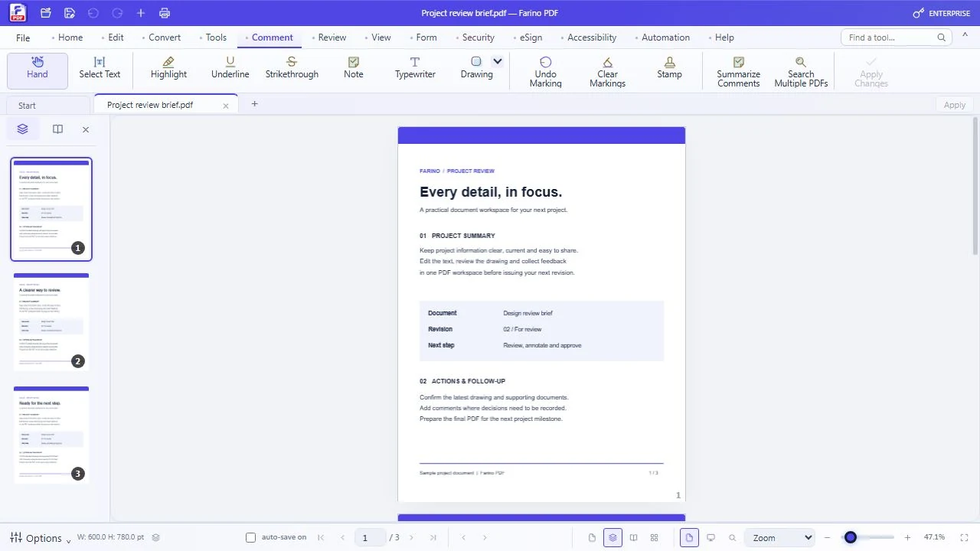The width and height of the screenshot is (980, 551).
Task: Create new document with title bar plus icon
Action: pyautogui.click(x=140, y=13)
